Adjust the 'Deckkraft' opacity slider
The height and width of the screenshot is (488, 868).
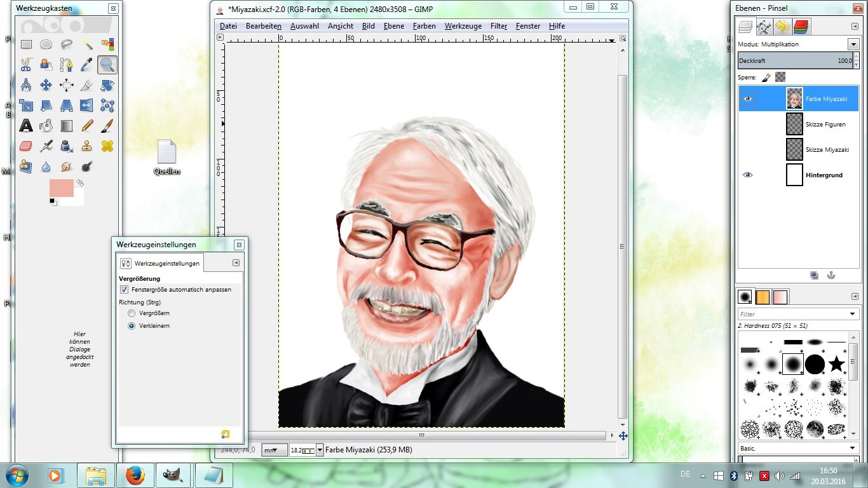(798, 60)
